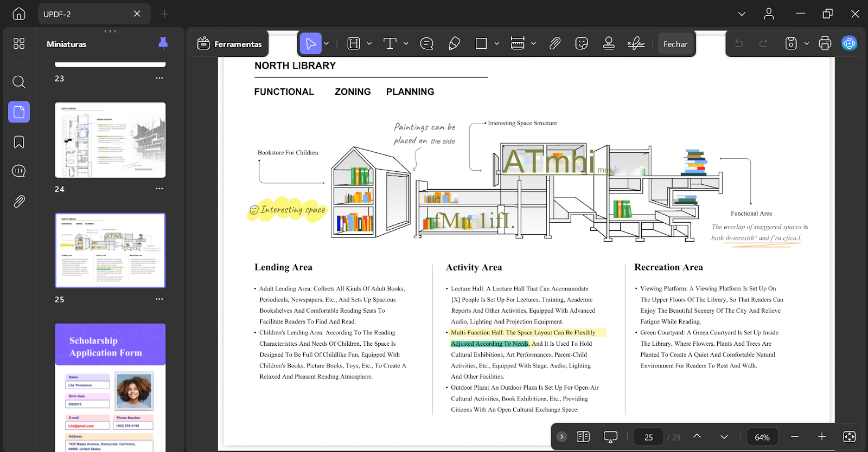Toggle the two-page reading view icon
The height and width of the screenshot is (452, 868).
point(583,437)
